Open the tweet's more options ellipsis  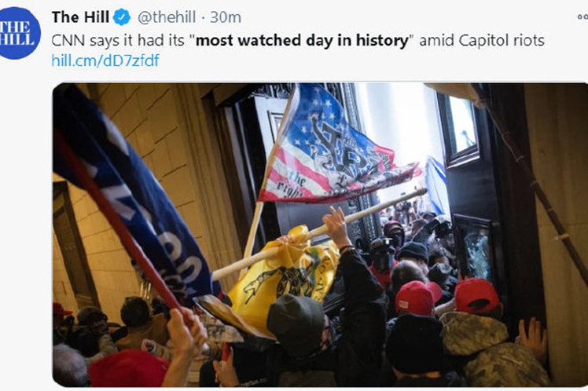tap(582, 16)
